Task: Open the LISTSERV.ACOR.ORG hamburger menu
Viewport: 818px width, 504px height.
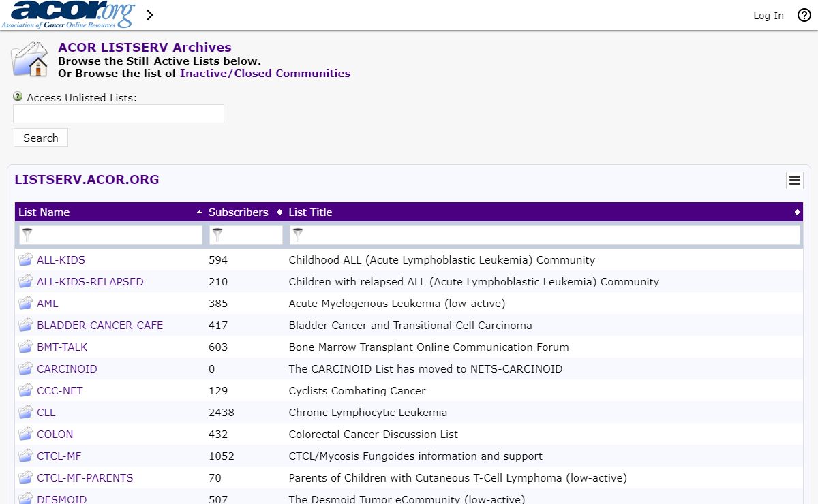Action: pyautogui.click(x=794, y=180)
